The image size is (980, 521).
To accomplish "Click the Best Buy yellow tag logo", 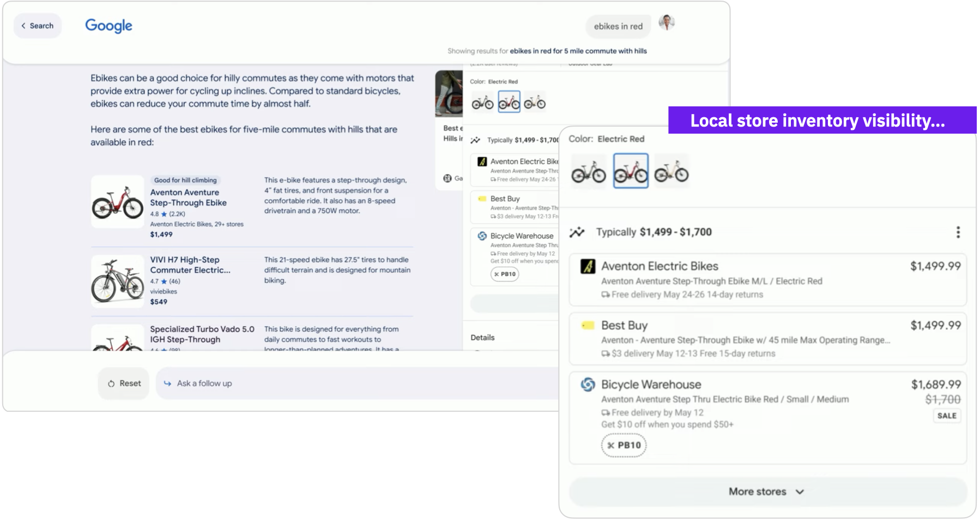I will (x=588, y=326).
